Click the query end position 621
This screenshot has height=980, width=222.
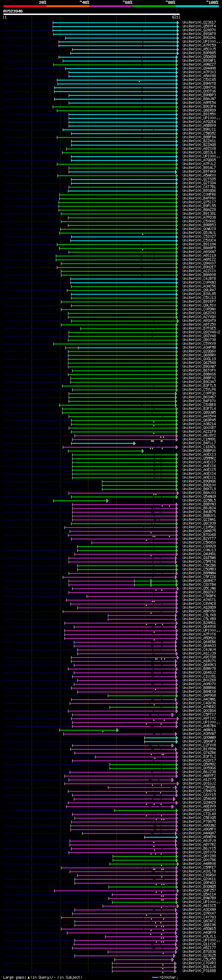click(x=175, y=17)
